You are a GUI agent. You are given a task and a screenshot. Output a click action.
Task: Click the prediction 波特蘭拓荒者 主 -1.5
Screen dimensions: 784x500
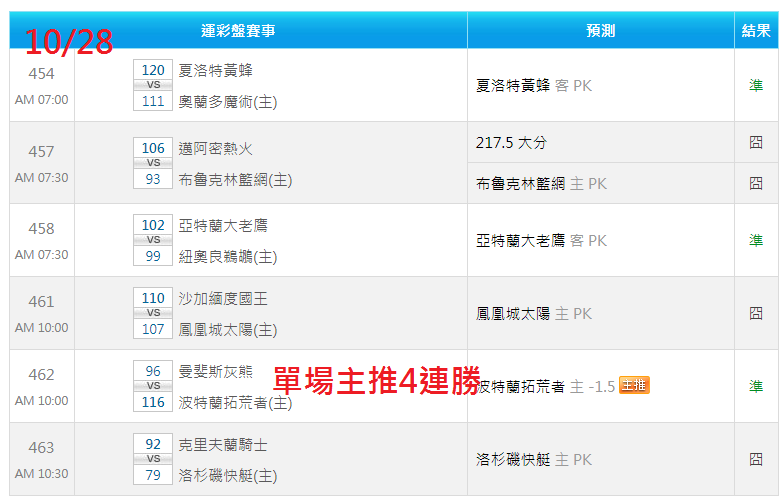[546, 386]
